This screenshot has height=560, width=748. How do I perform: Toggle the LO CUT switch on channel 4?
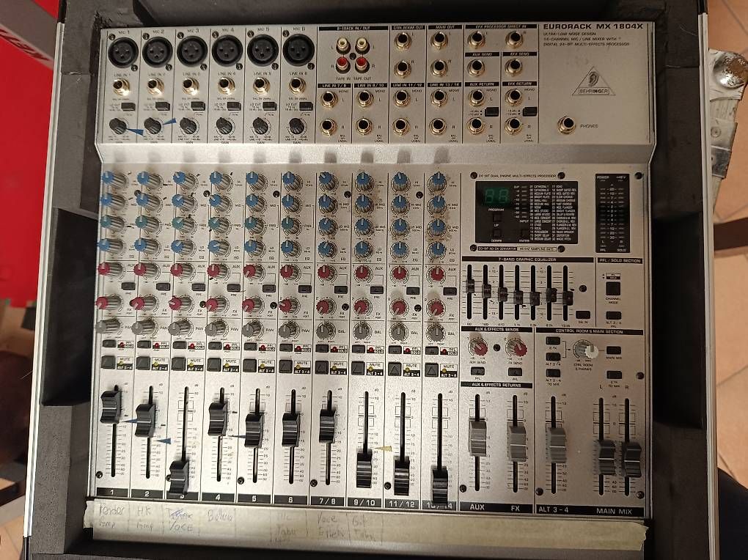pos(234,106)
